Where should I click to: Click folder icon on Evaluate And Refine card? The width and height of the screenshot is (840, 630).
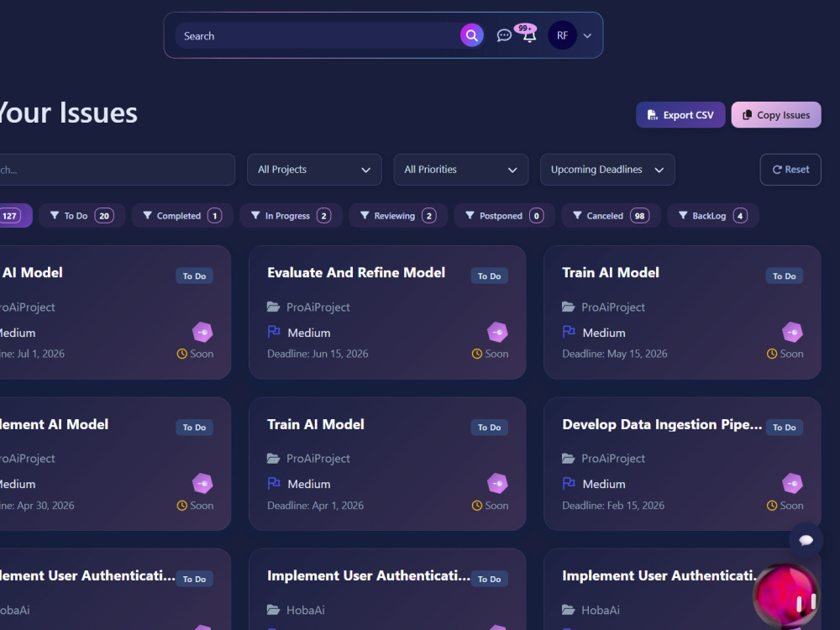click(x=273, y=307)
